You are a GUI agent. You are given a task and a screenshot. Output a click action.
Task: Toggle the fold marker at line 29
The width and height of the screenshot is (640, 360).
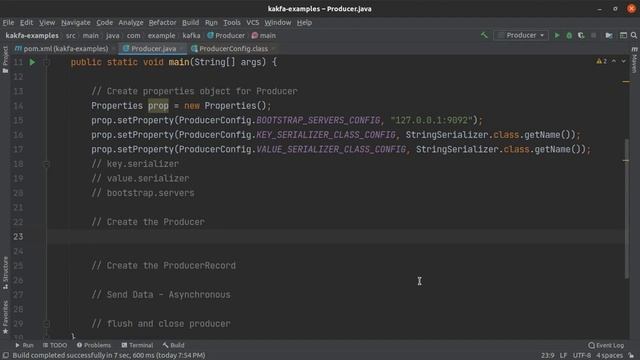[46, 324]
